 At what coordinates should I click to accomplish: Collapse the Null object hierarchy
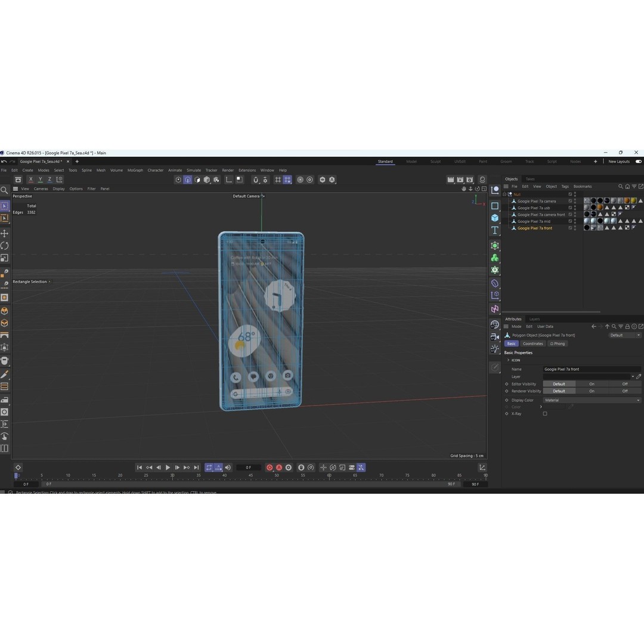[504, 194]
